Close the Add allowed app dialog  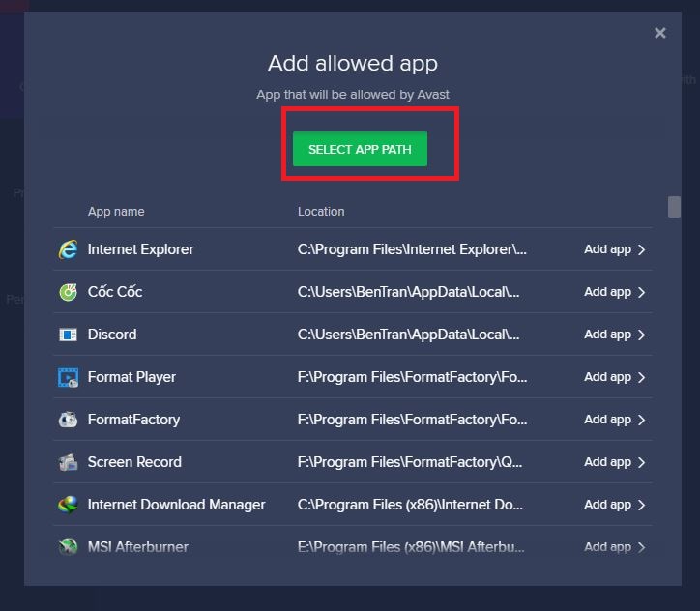660,33
